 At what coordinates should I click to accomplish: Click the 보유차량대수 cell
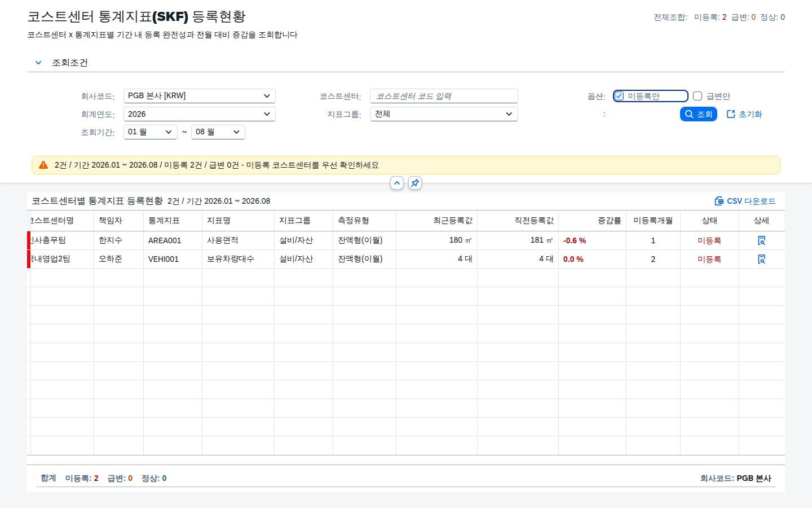coord(238,259)
